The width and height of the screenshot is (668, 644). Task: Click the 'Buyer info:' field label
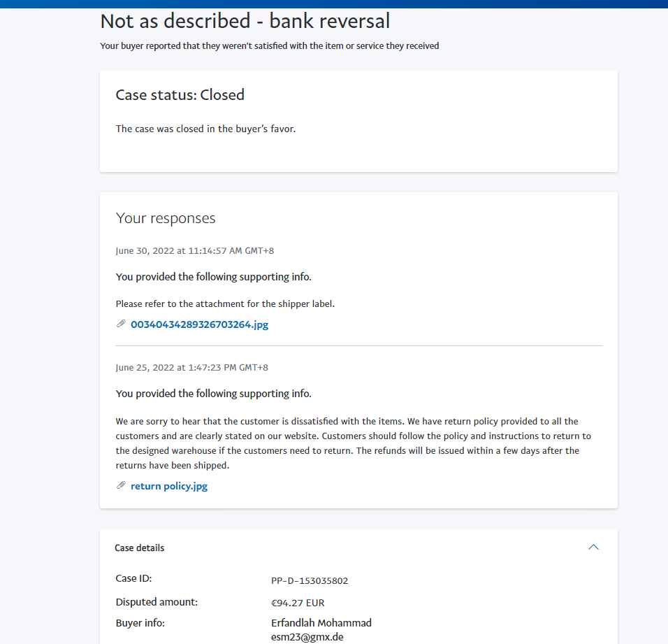pyautogui.click(x=140, y=623)
